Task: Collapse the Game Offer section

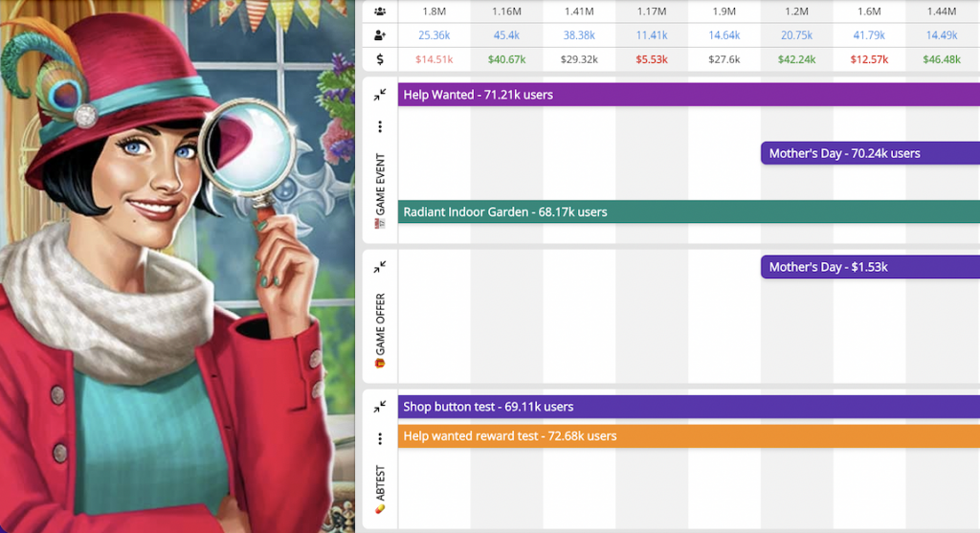Action: pos(380,267)
